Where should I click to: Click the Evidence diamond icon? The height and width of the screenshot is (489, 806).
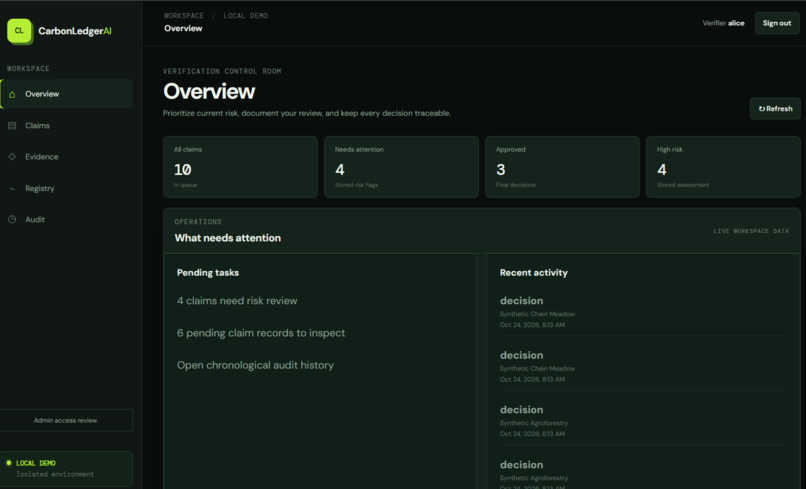(x=12, y=156)
